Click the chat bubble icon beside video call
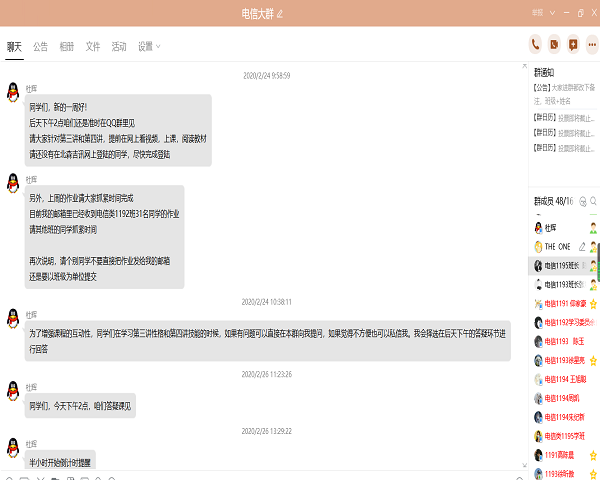 (x=573, y=45)
